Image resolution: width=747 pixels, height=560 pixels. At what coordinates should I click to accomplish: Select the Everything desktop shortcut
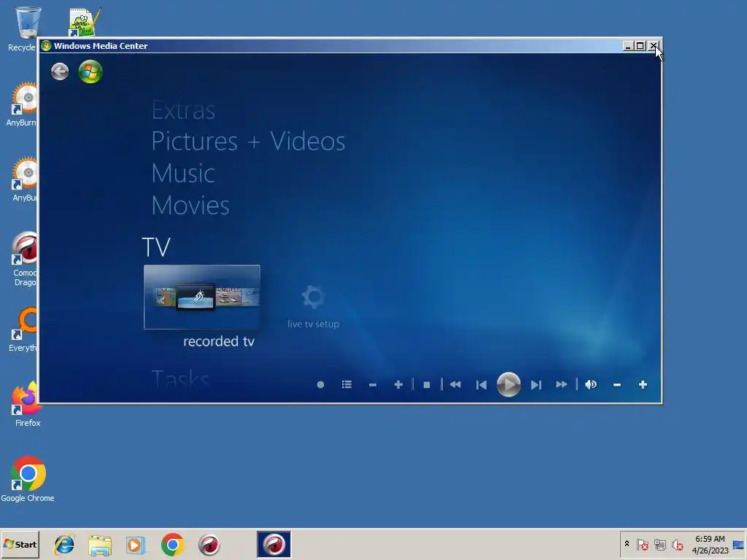tap(23, 330)
